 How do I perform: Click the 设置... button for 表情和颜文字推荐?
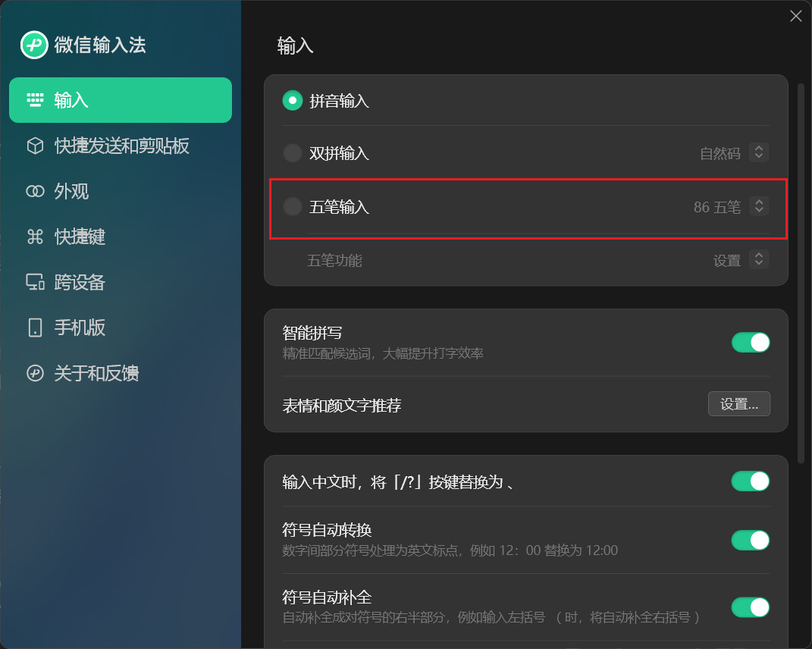(x=739, y=404)
